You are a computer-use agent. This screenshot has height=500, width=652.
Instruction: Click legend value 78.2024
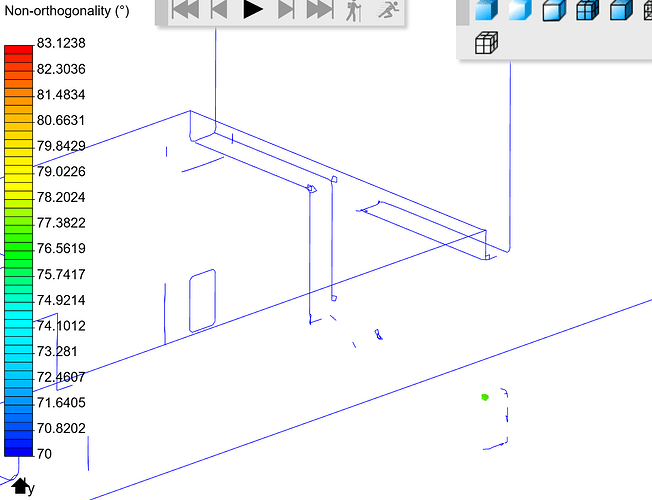point(61,197)
